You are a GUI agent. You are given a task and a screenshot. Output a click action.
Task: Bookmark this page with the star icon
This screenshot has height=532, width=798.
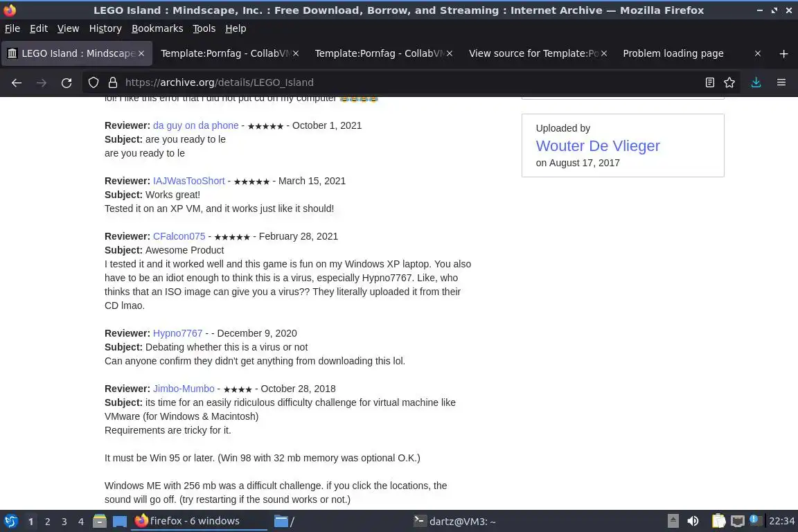click(x=729, y=82)
